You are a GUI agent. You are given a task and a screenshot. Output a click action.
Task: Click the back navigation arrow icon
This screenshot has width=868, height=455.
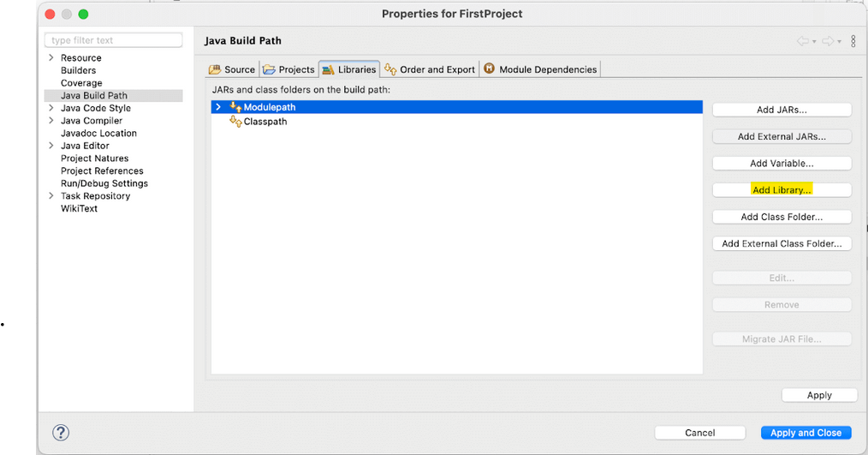tap(803, 41)
